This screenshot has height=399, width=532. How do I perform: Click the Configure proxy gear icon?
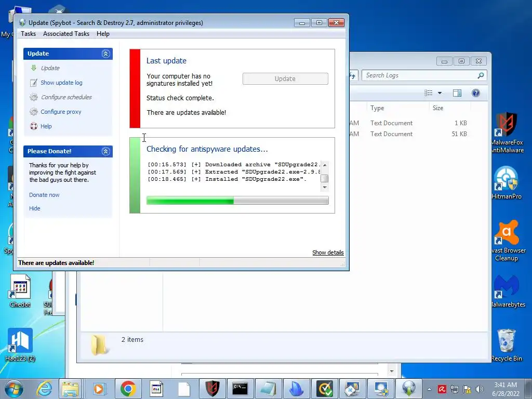34,112
